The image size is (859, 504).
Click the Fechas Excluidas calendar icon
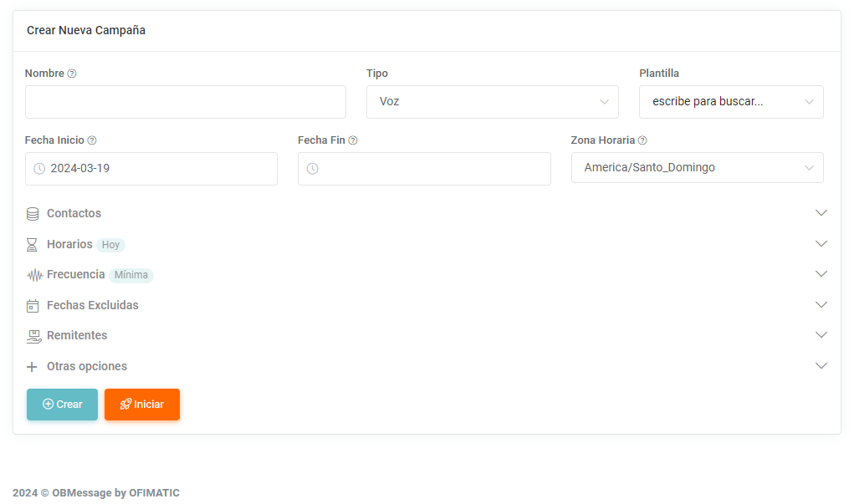pyautogui.click(x=33, y=306)
